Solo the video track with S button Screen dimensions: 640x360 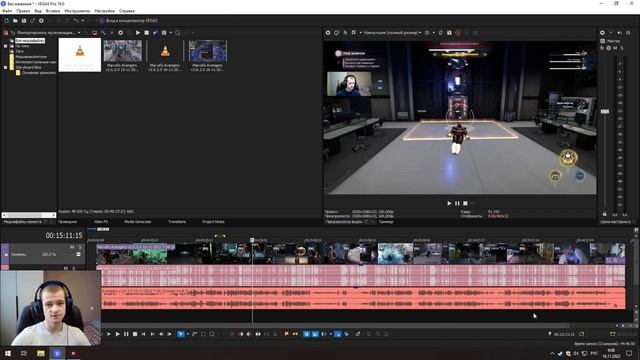point(80,247)
